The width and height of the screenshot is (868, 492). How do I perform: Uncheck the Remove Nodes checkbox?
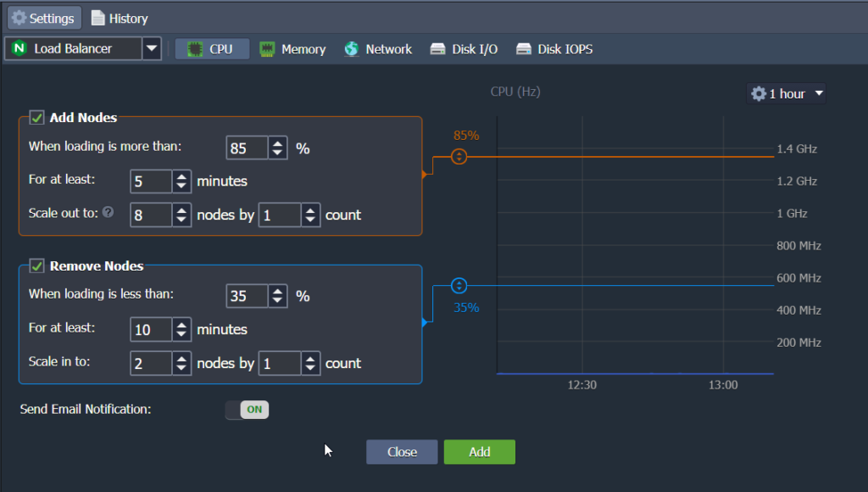click(36, 266)
